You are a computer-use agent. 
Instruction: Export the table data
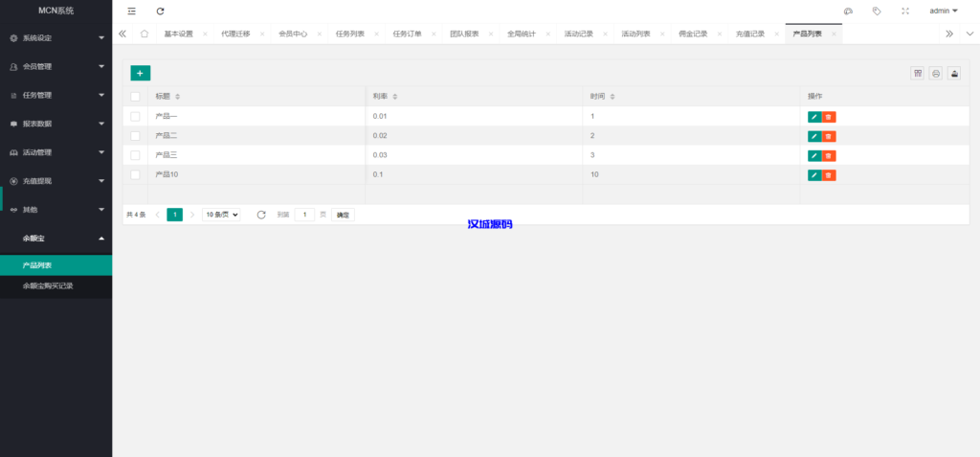(x=953, y=73)
